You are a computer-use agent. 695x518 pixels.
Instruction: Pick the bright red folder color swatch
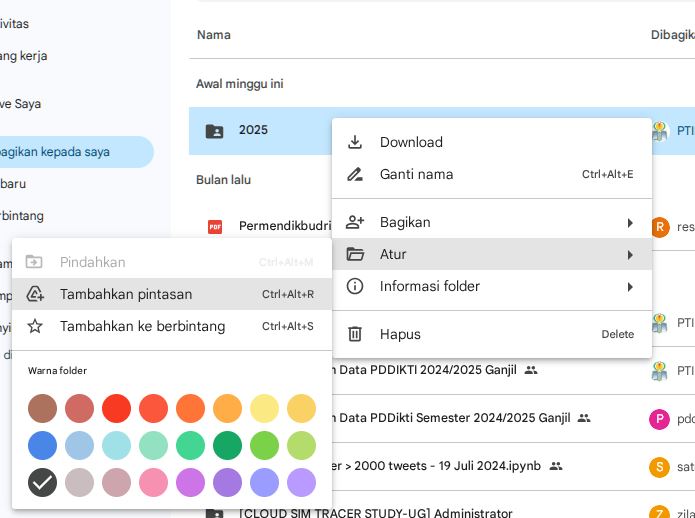tap(116, 408)
